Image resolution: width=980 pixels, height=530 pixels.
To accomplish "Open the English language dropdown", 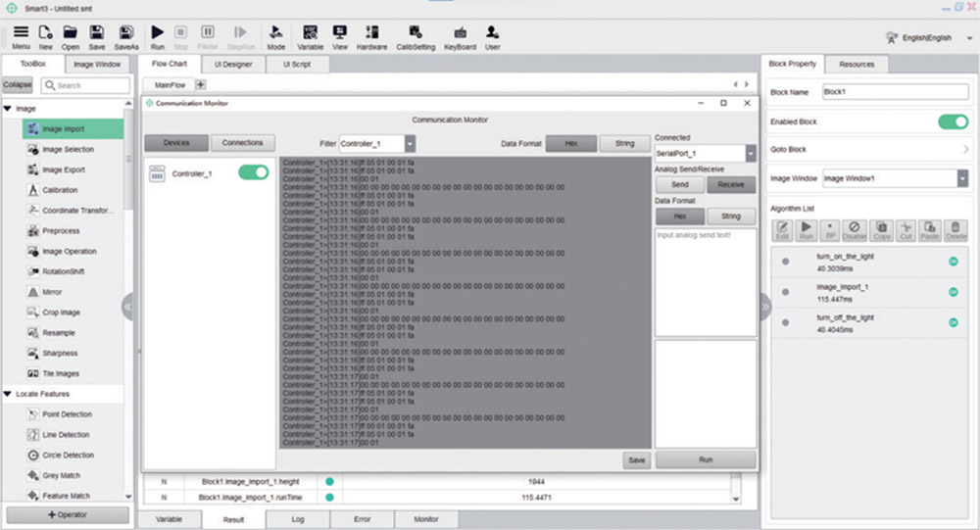I will [x=969, y=38].
